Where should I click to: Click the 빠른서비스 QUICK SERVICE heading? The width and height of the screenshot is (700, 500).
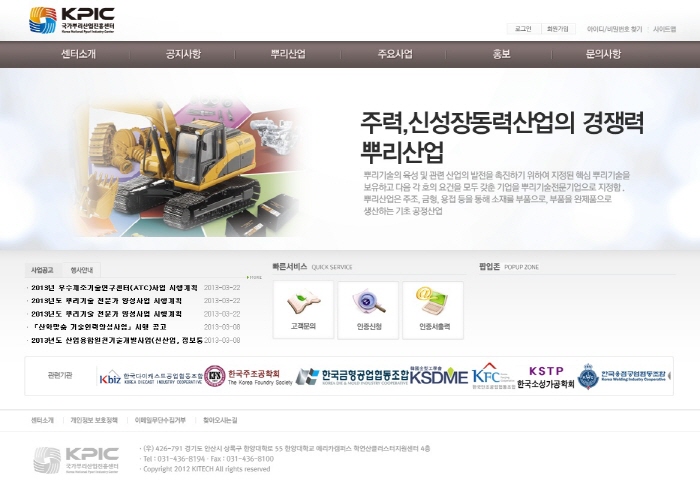coord(312,267)
